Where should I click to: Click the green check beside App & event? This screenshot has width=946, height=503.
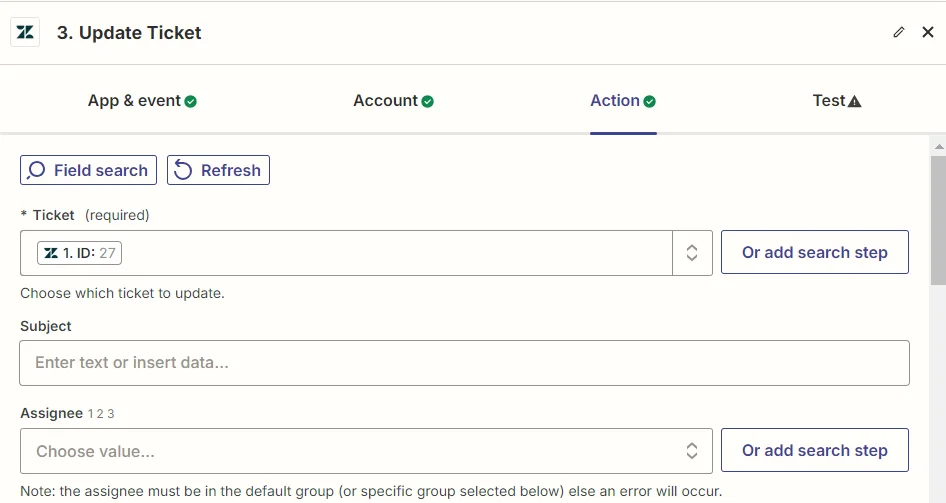click(191, 101)
